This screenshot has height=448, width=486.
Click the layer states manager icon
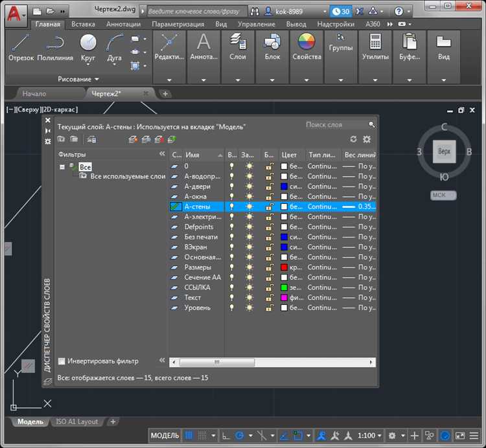(91, 140)
